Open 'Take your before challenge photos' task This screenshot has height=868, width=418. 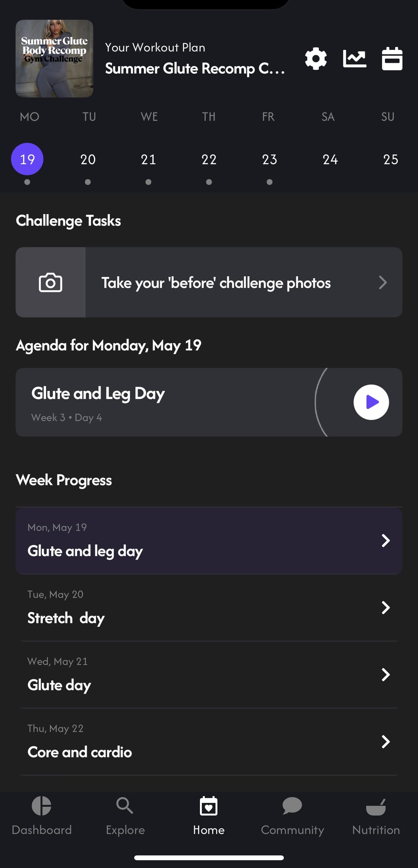209,282
